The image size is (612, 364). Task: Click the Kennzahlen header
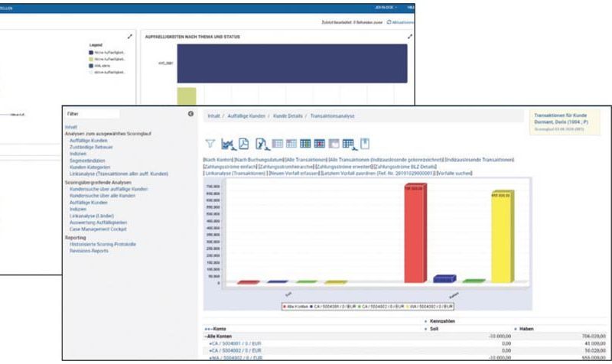coord(442,321)
